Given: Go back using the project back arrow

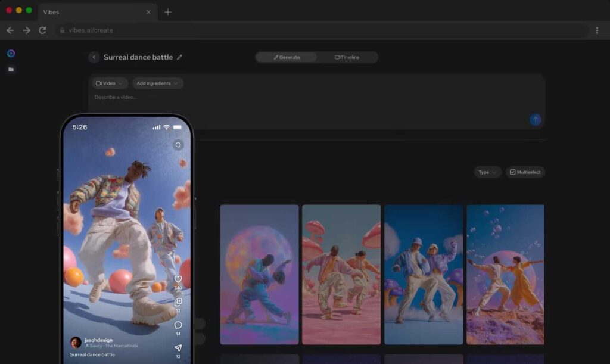Looking at the screenshot, I should (x=94, y=57).
